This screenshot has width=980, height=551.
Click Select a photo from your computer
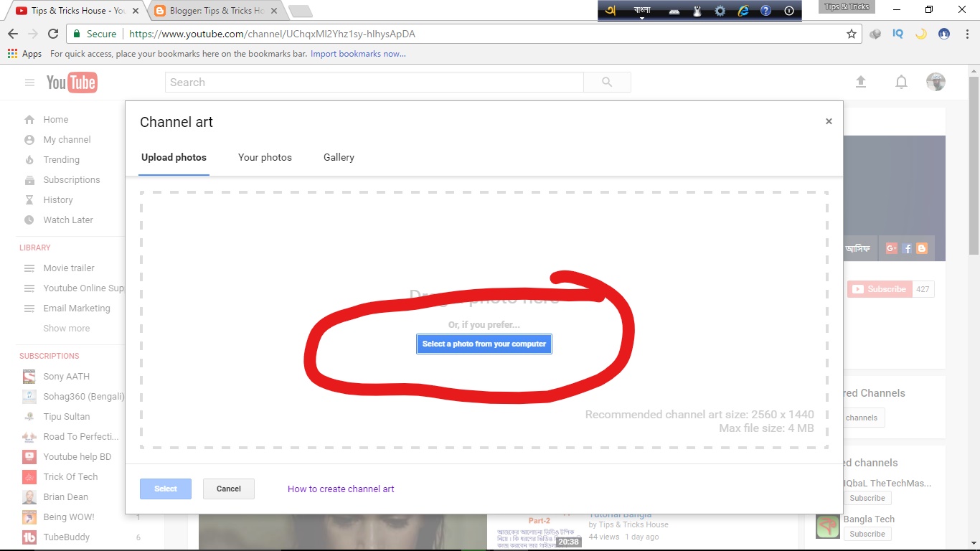(484, 344)
